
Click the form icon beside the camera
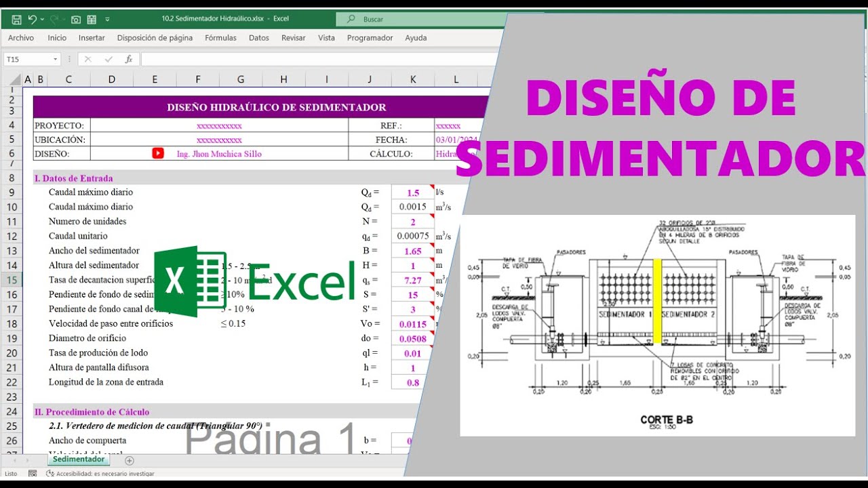tap(92, 20)
